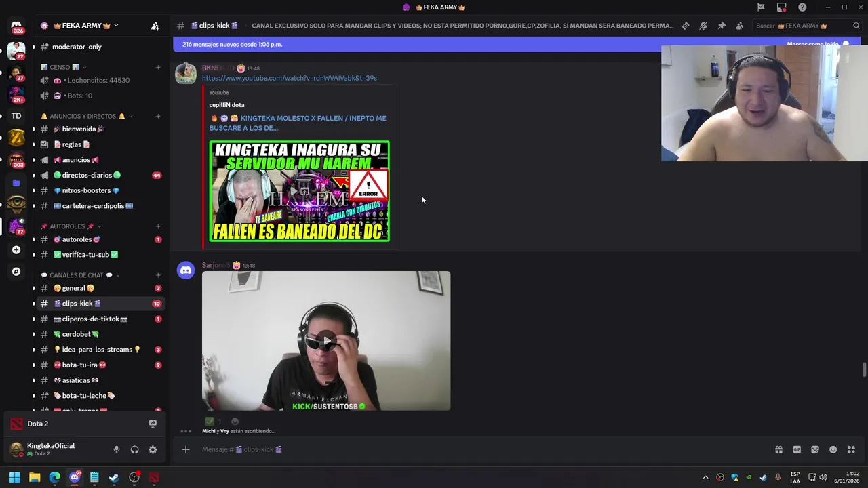Add reaction smiley below the video
This screenshot has width=868, height=488.
point(235,422)
